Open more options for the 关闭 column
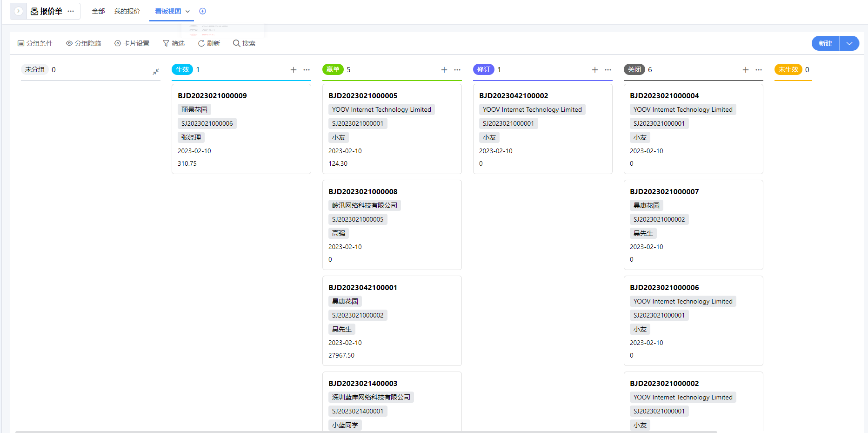Viewport: 868px width, 433px height. point(759,70)
